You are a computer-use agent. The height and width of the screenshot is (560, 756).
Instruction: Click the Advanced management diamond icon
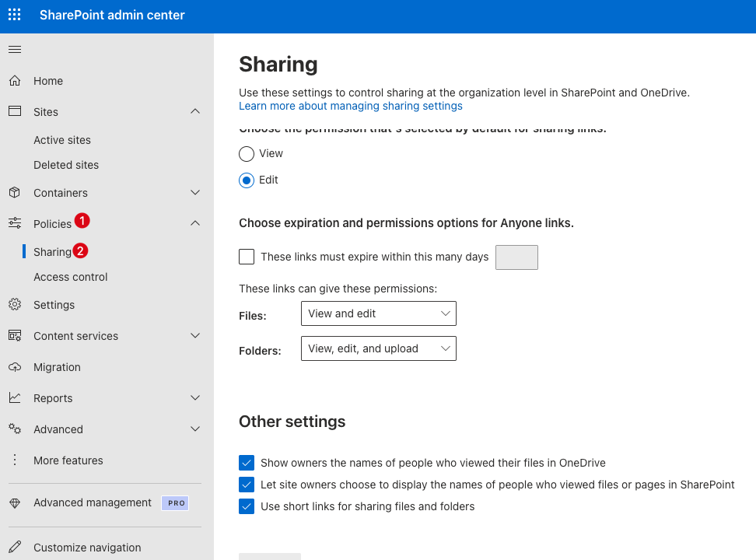click(x=15, y=503)
